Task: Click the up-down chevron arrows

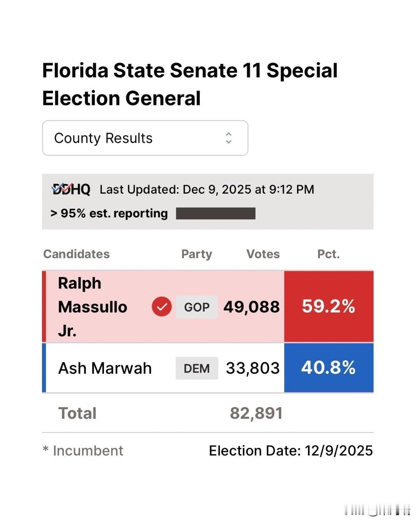Action: pyautogui.click(x=229, y=138)
